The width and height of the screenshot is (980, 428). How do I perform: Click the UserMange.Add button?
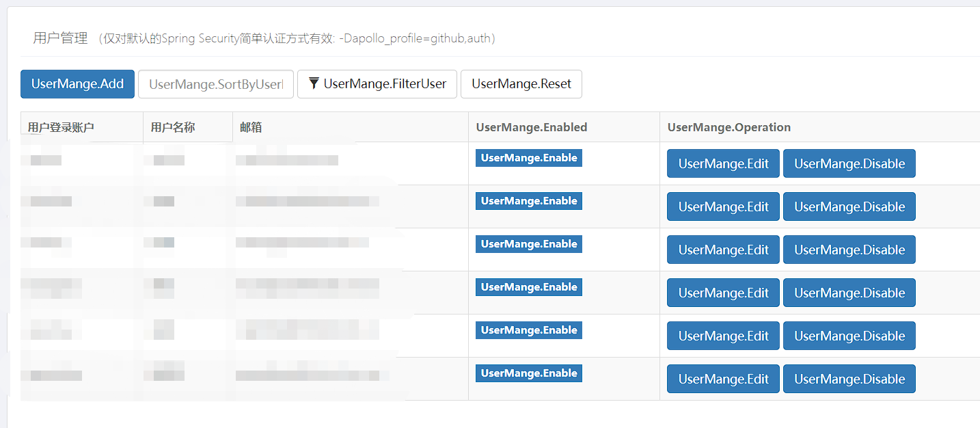coord(77,84)
